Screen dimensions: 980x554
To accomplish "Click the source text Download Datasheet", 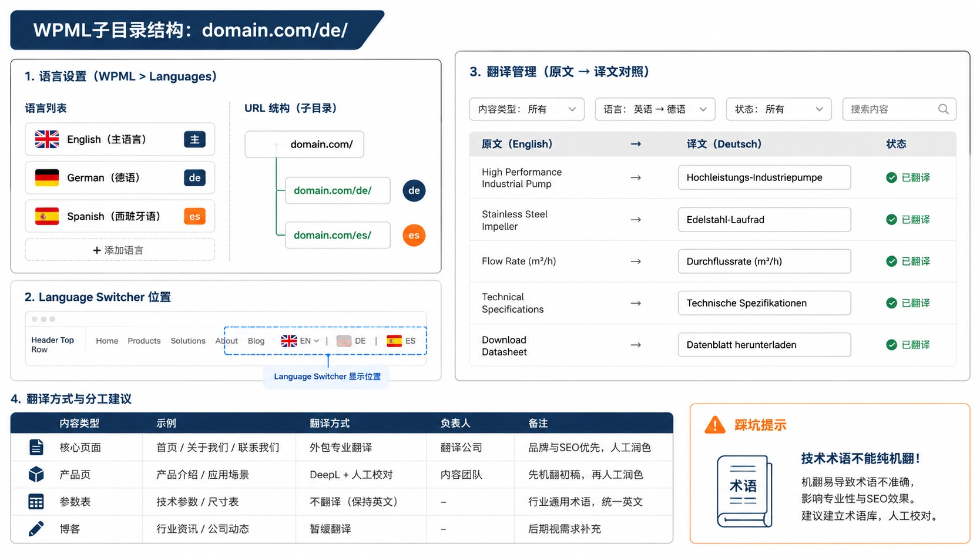I will pyautogui.click(x=504, y=346).
